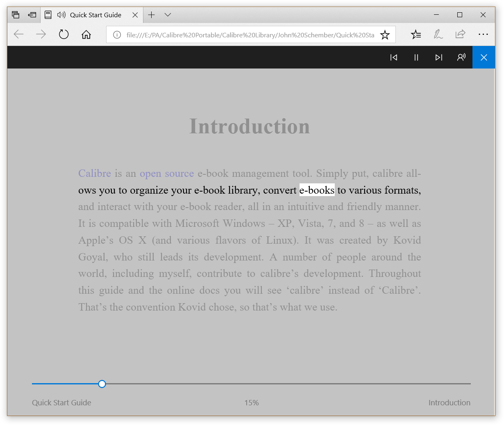
Task: Skip to next paragraph in read aloud
Action: (x=439, y=57)
